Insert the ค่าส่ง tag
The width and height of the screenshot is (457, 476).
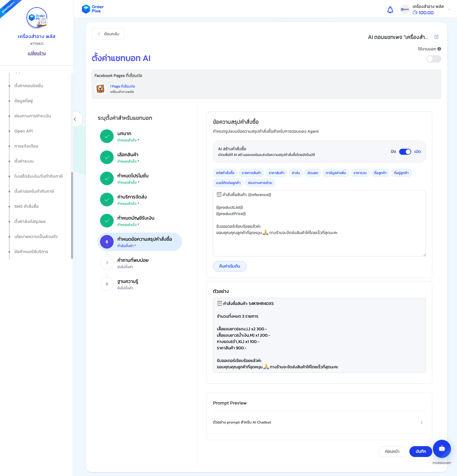coord(296,173)
